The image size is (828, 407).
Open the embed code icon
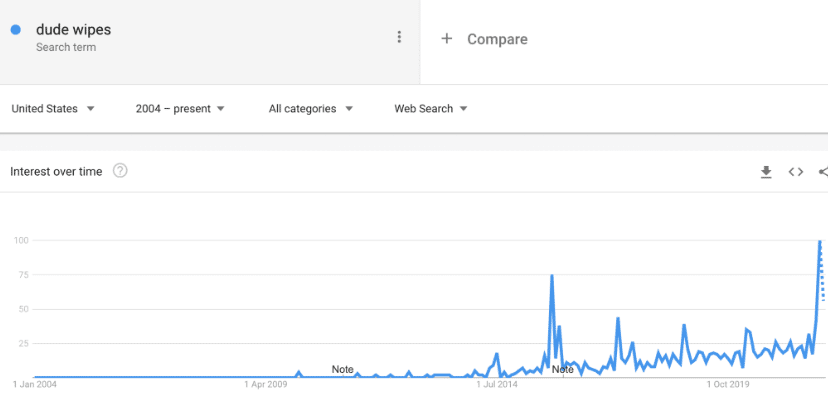coord(796,172)
